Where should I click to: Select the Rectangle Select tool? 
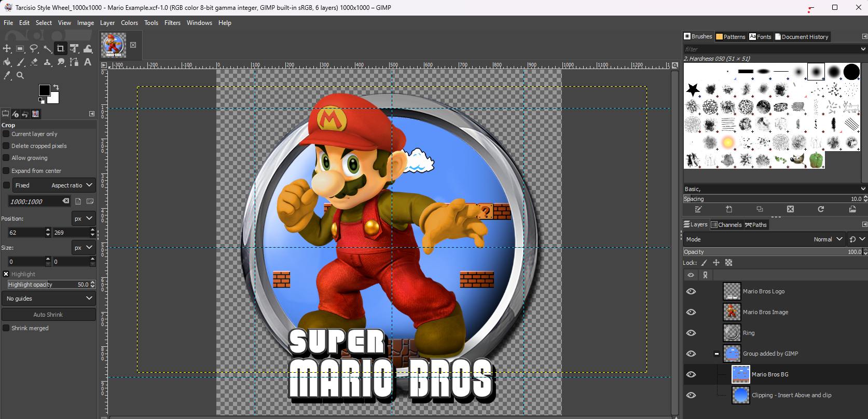tap(20, 48)
